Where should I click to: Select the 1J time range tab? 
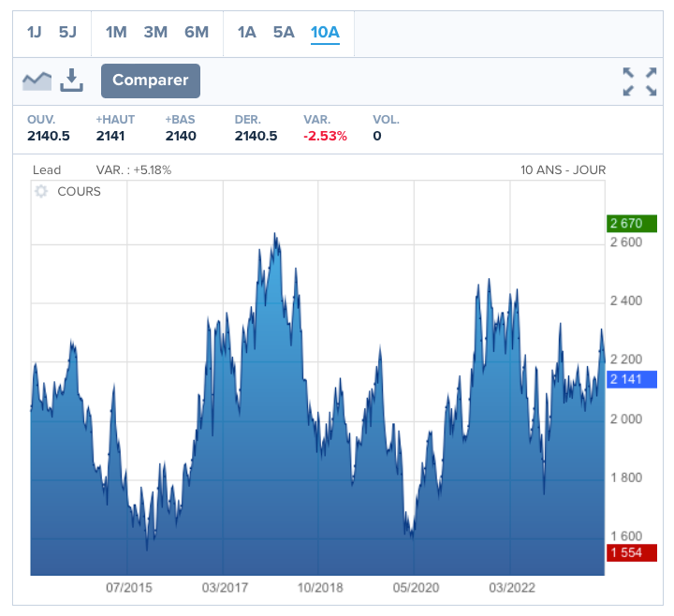tap(35, 33)
